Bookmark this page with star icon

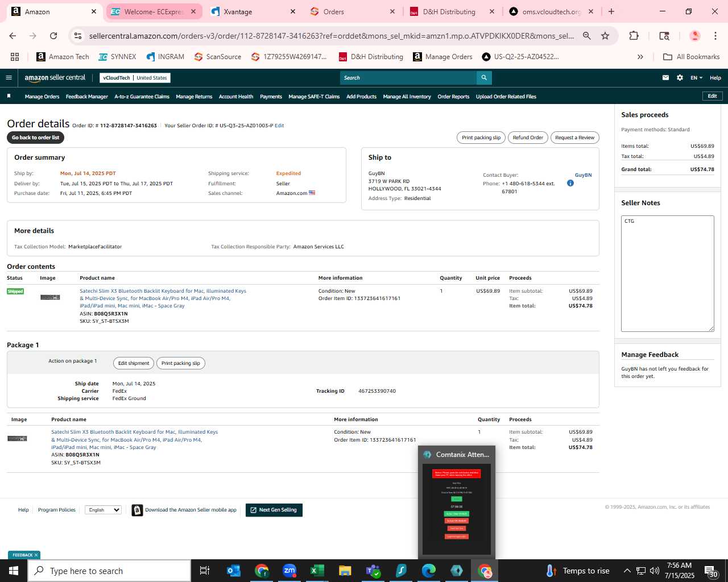coord(605,36)
